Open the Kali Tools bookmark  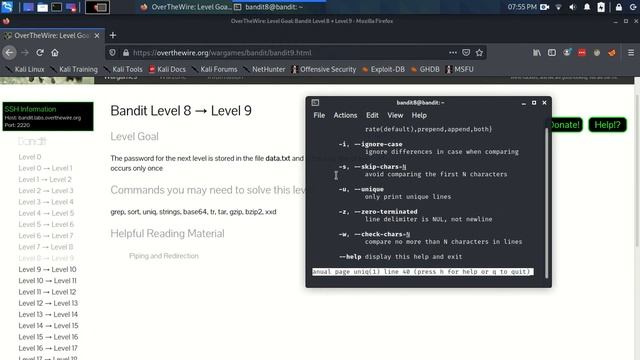click(x=123, y=69)
